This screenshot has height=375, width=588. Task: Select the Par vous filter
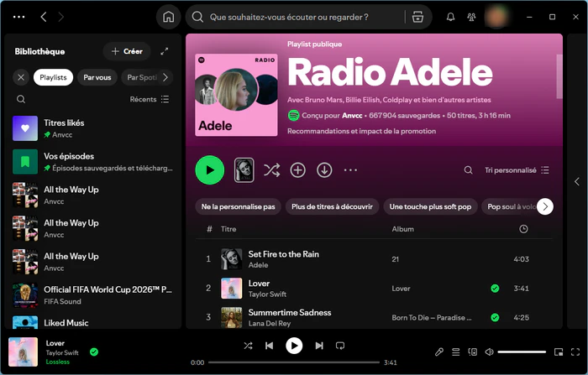click(97, 77)
